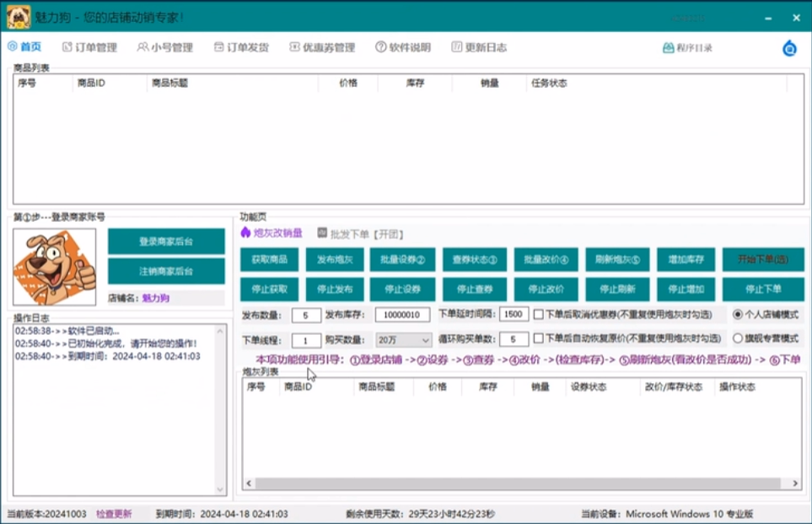Image resolution: width=812 pixels, height=524 pixels.
Task: Focus 循环购买单数 input field
Action: click(514, 339)
